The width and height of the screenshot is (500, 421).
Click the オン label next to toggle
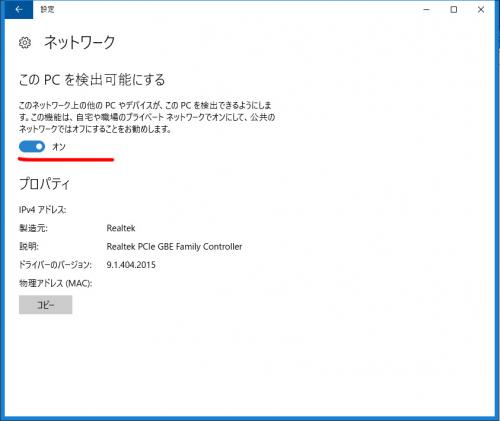(x=59, y=147)
